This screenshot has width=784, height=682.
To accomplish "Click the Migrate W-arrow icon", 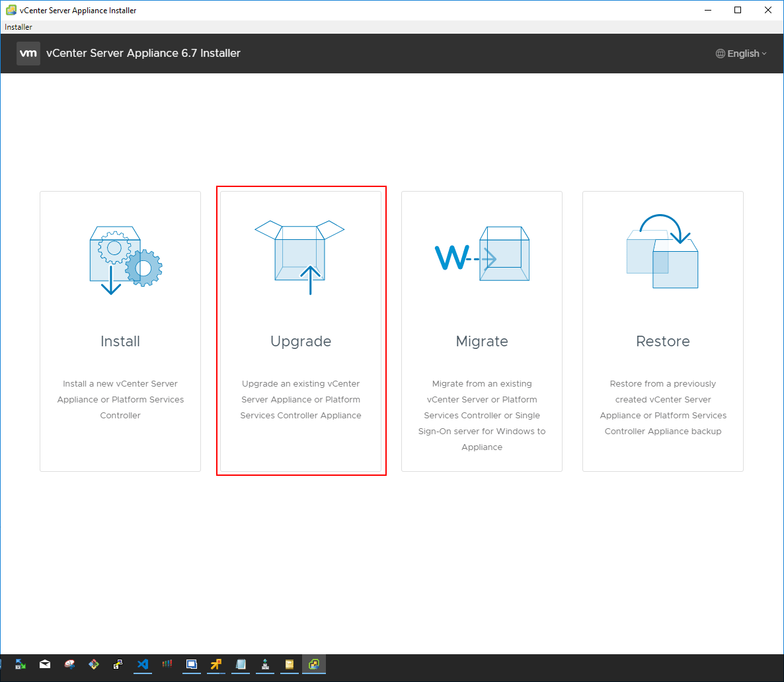I will [x=482, y=254].
